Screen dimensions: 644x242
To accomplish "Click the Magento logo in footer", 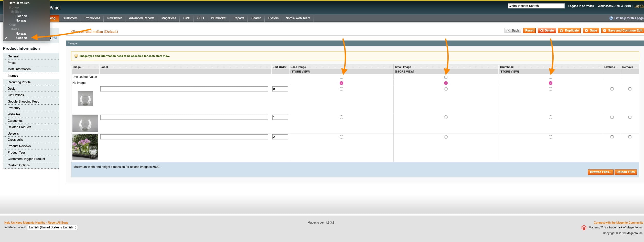I will pos(584,228).
